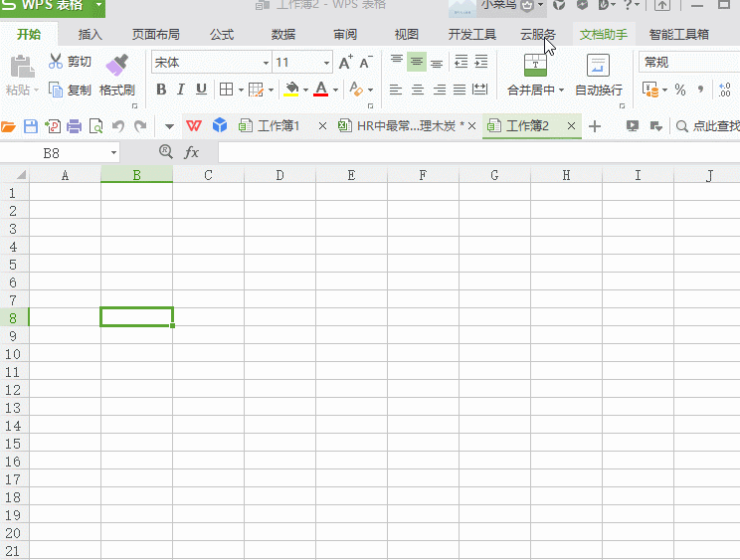Click the Insert Function fx icon
This screenshot has width=740, height=560.
191,152
